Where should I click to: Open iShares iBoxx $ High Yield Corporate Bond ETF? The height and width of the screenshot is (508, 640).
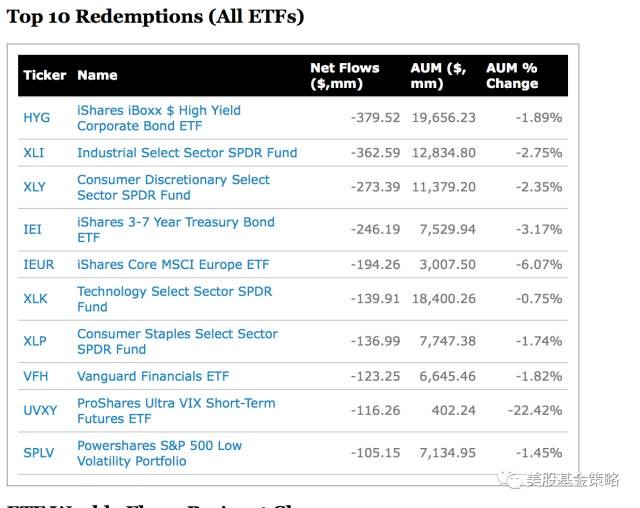pos(158,118)
